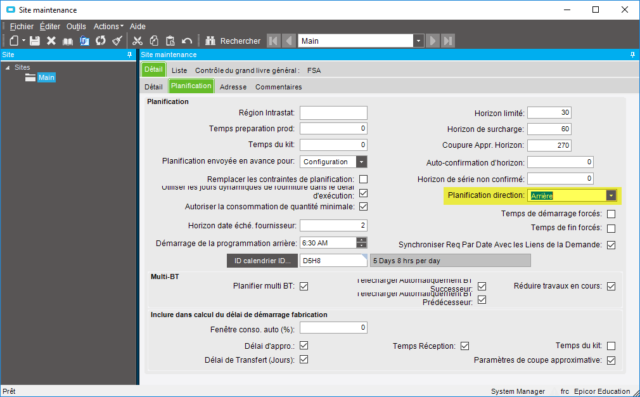Image resolution: width=640 pixels, height=397 pixels.
Task: Select the inner Détail sub-tab
Action: 153,87
